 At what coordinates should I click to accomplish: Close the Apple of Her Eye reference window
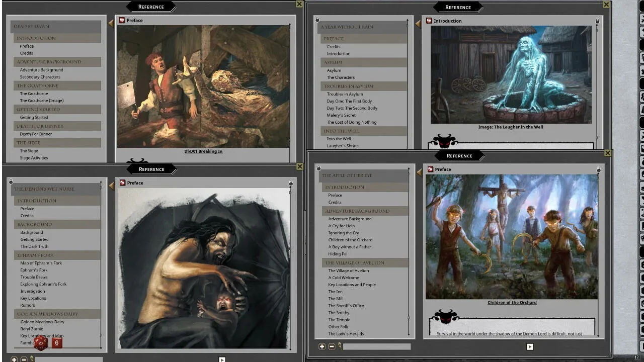[x=608, y=153]
